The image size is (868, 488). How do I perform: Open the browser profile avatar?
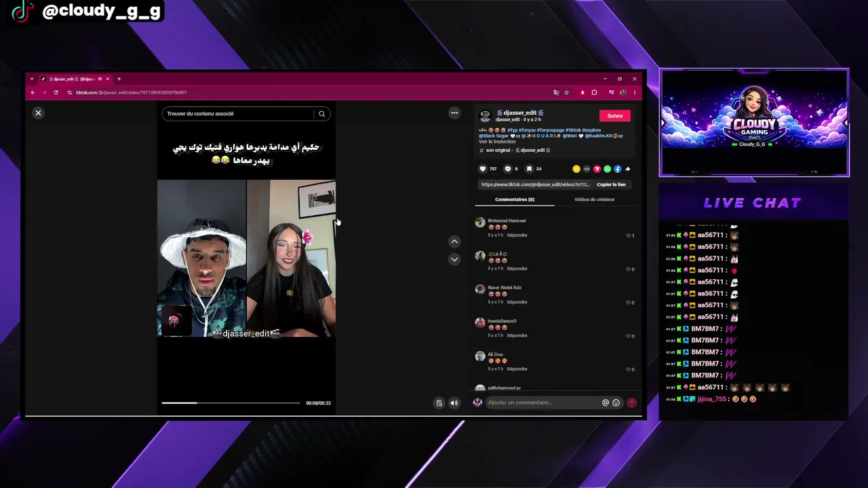click(623, 92)
